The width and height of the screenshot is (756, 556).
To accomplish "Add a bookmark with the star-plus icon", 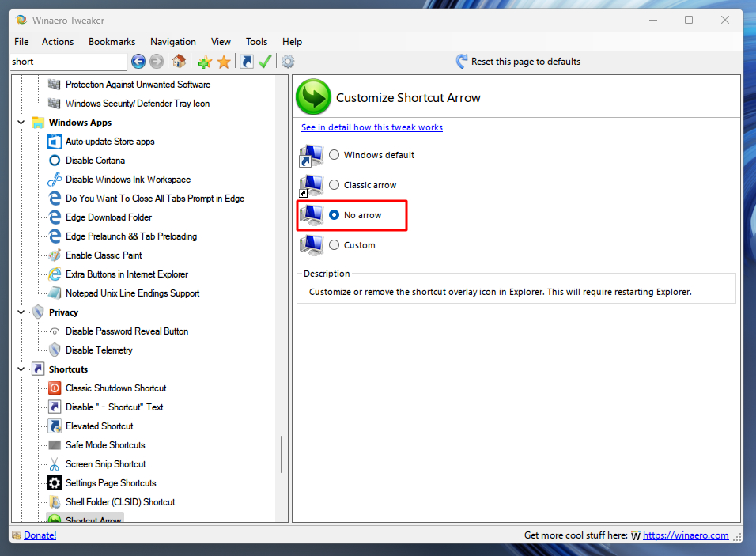I will click(x=204, y=61).
